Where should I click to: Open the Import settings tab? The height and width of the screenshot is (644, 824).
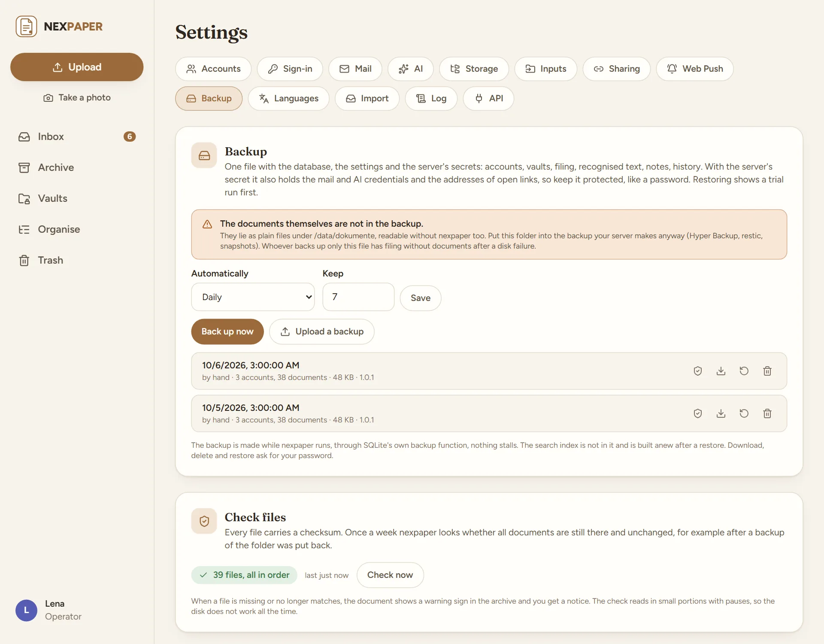click(367, 98)
